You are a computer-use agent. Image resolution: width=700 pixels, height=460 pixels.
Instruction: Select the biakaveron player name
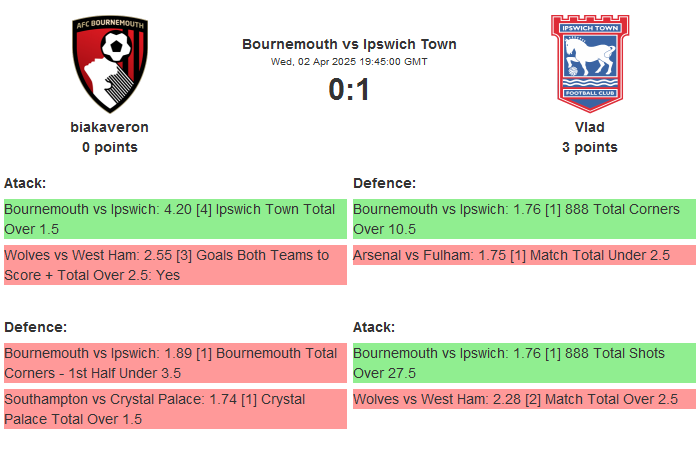[x=110, y=127]
